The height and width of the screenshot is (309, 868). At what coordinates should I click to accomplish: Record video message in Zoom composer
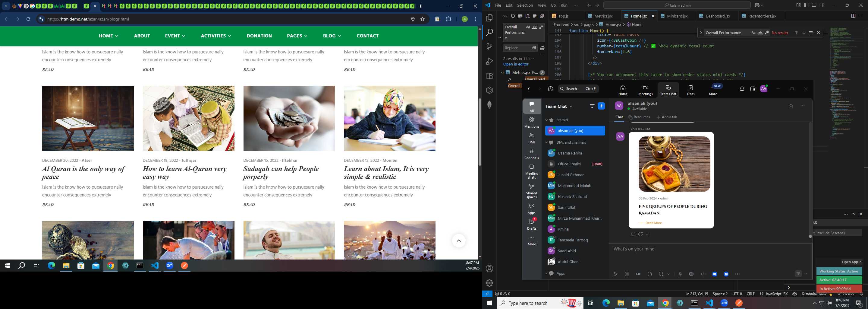pyautogui.click(x=691, y=274)
